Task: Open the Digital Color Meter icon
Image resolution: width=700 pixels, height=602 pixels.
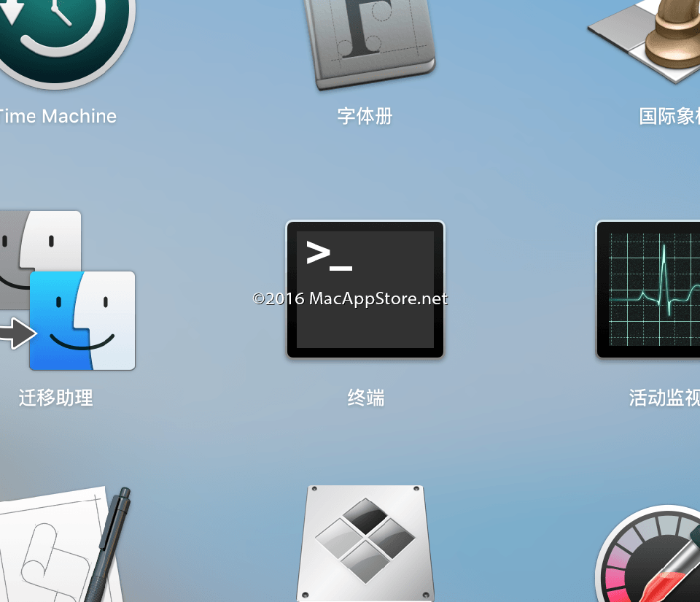Action: coord(648,554)
